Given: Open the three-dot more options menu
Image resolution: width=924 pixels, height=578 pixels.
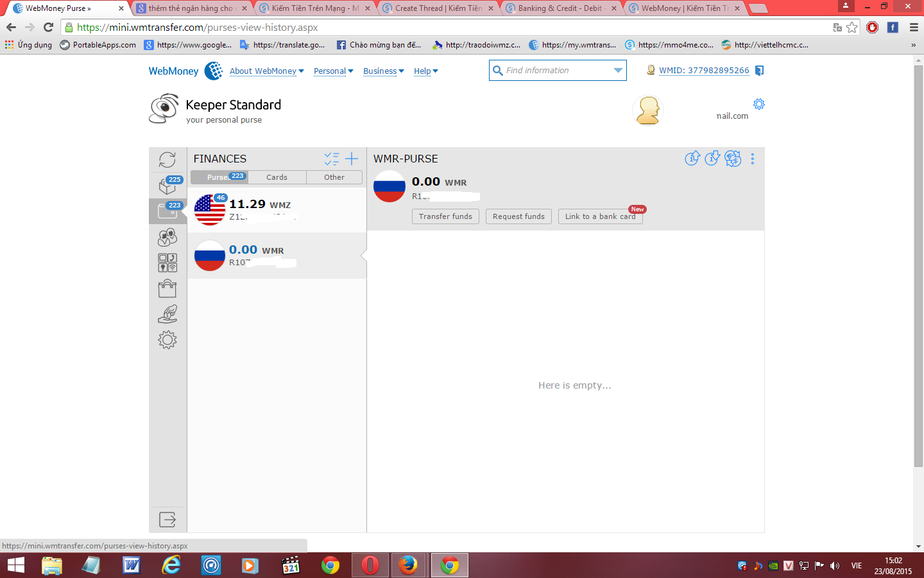Looking at the screenshot, I should (x=753, y=159).
